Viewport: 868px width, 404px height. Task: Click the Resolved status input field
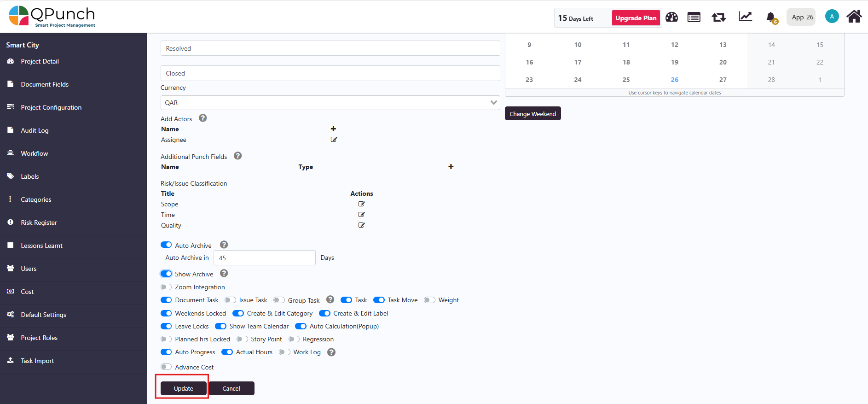(x=330, y=48)
